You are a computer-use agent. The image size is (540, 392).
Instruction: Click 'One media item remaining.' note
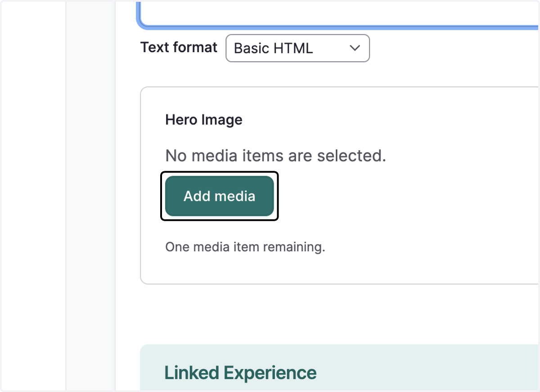click(x=245, y=247)
